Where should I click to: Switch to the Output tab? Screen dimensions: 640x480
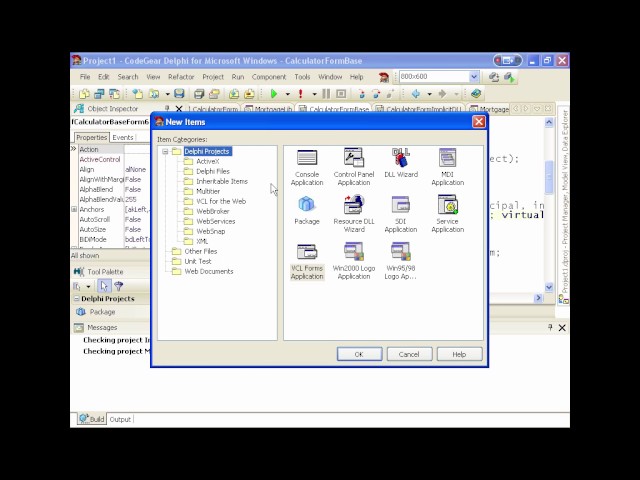click(x=120, y=419)
